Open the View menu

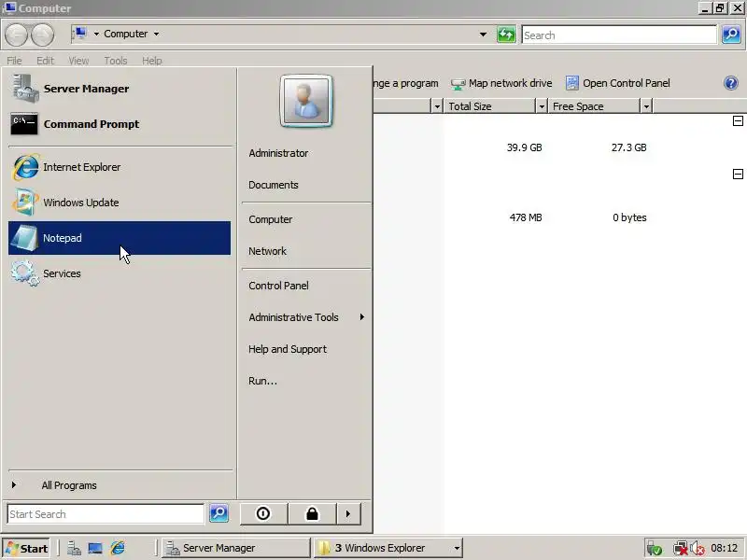point(78,61)
